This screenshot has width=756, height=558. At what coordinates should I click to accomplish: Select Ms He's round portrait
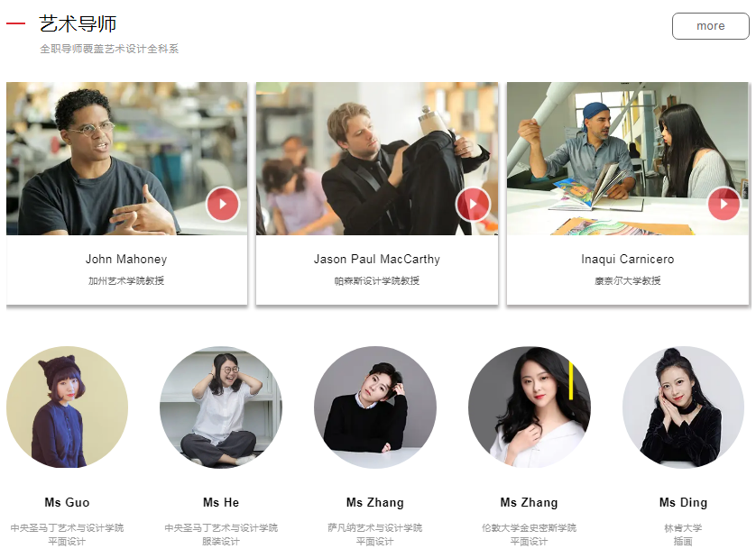(221, 407)
